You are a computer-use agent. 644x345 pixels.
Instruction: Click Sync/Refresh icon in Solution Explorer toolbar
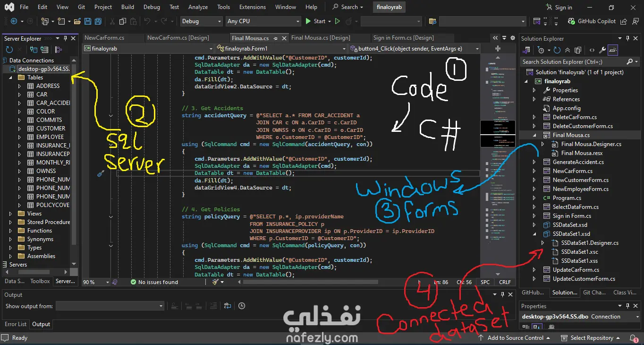point(557,50)
